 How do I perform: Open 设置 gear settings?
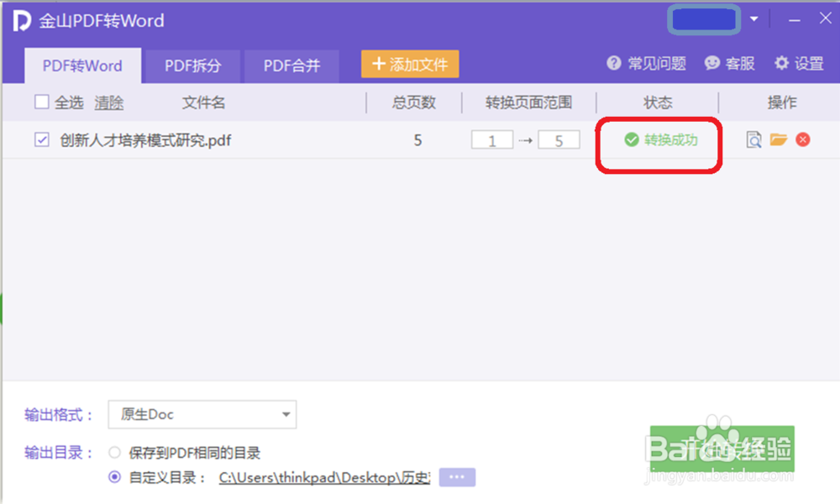point(799,64)
